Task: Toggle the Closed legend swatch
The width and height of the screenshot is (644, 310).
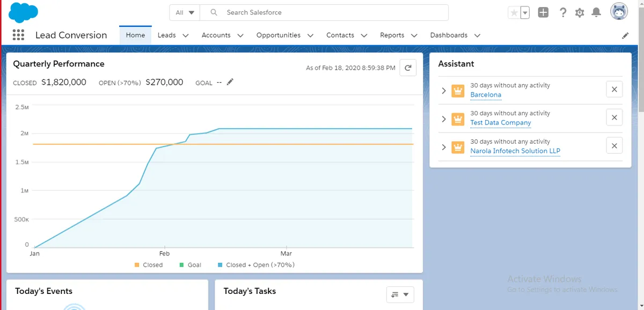Action: 137,265
